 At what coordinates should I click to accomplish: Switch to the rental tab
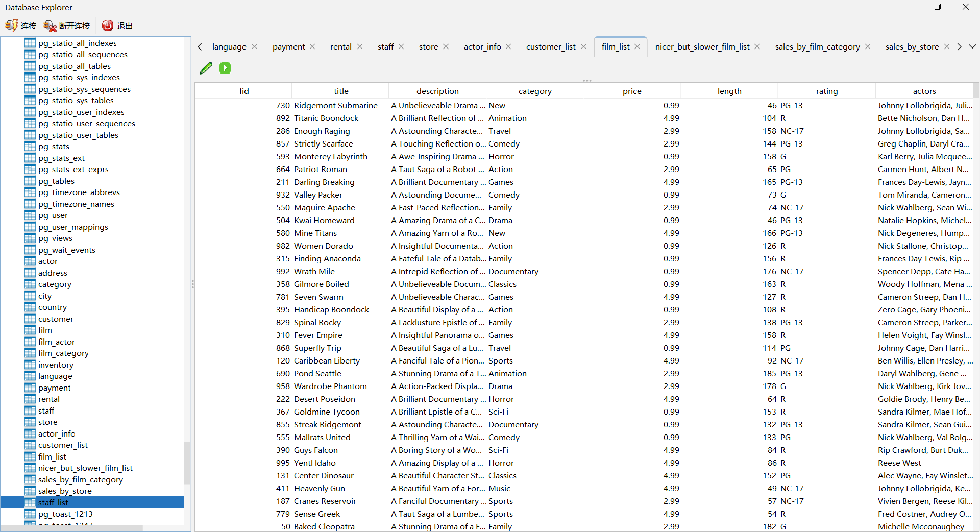tap(340, 46)
